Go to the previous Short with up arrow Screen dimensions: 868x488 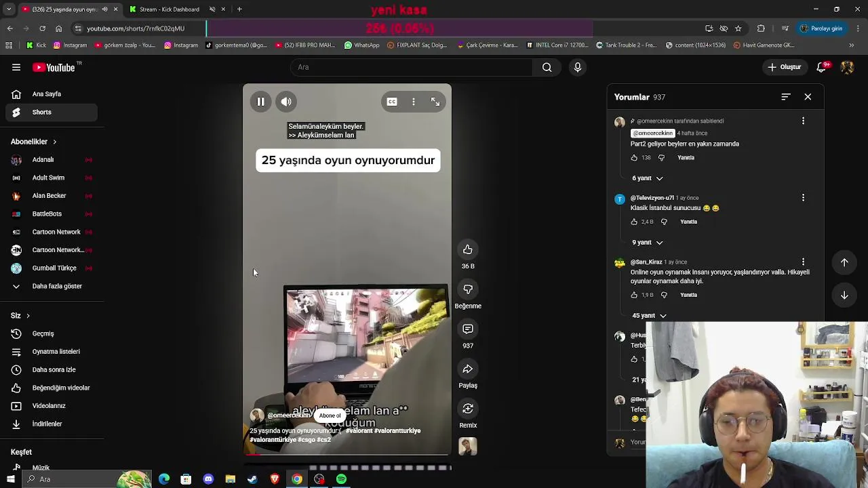point(844,262)
